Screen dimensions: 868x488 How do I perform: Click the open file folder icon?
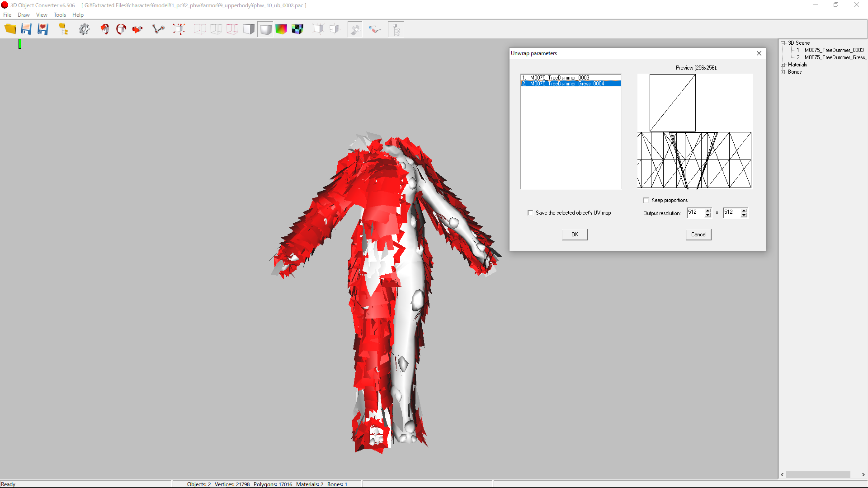pos(10,29)
